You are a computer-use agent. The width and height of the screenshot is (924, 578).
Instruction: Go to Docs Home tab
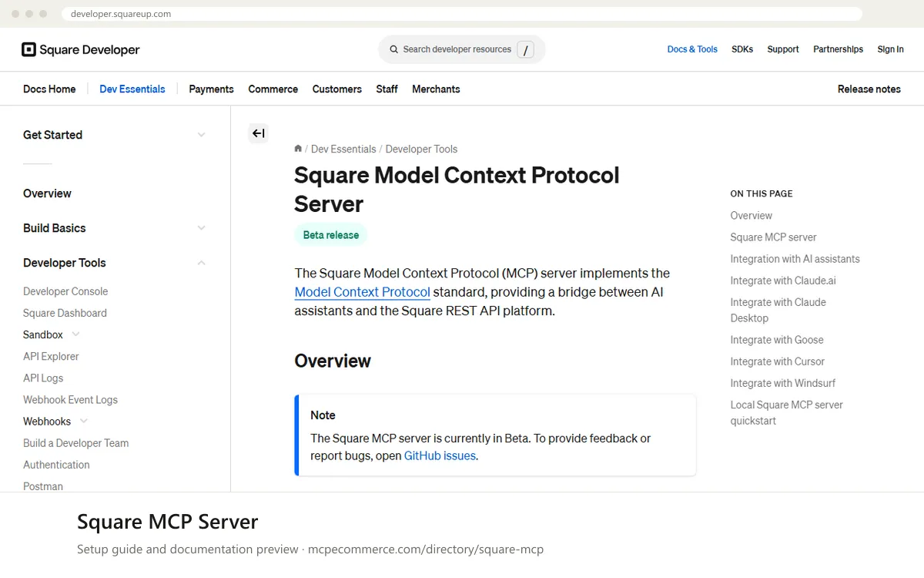click(49, 89)
